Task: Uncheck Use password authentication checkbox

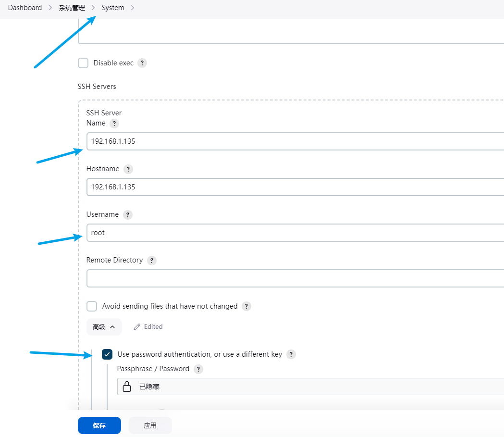Action: 107,354
